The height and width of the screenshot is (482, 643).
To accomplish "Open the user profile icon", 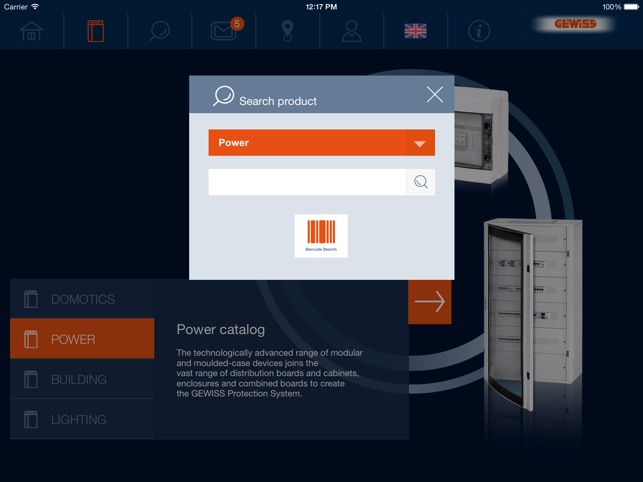I will pyautogui.click(x=351, y=31).
